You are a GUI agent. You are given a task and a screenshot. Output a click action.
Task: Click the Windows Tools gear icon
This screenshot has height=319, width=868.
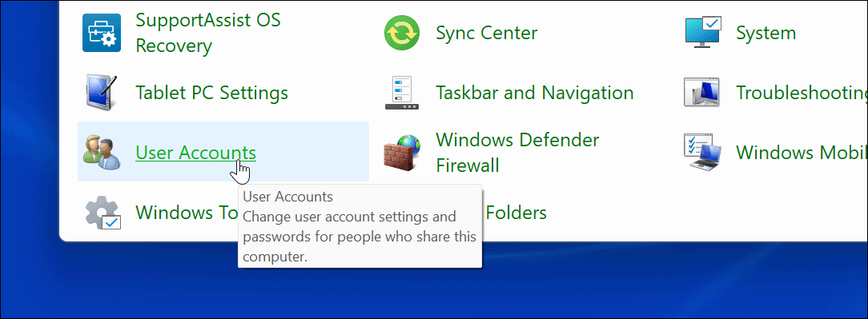click(103, 213)
